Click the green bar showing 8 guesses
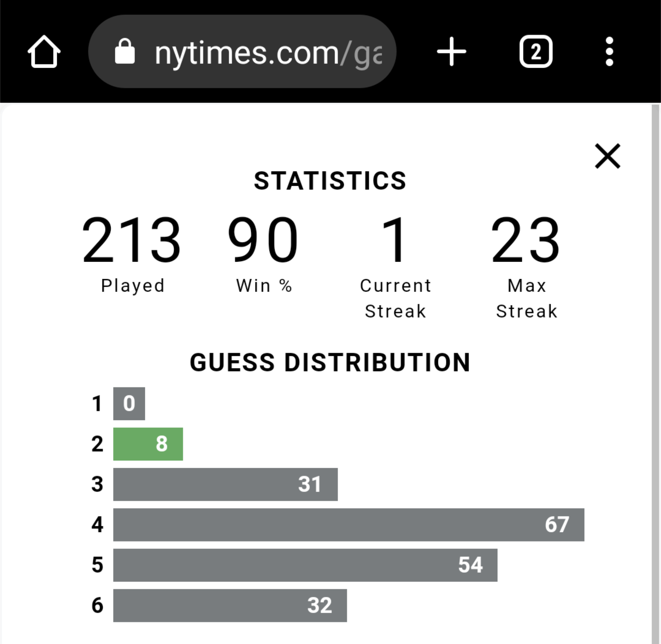 point(148,444)
